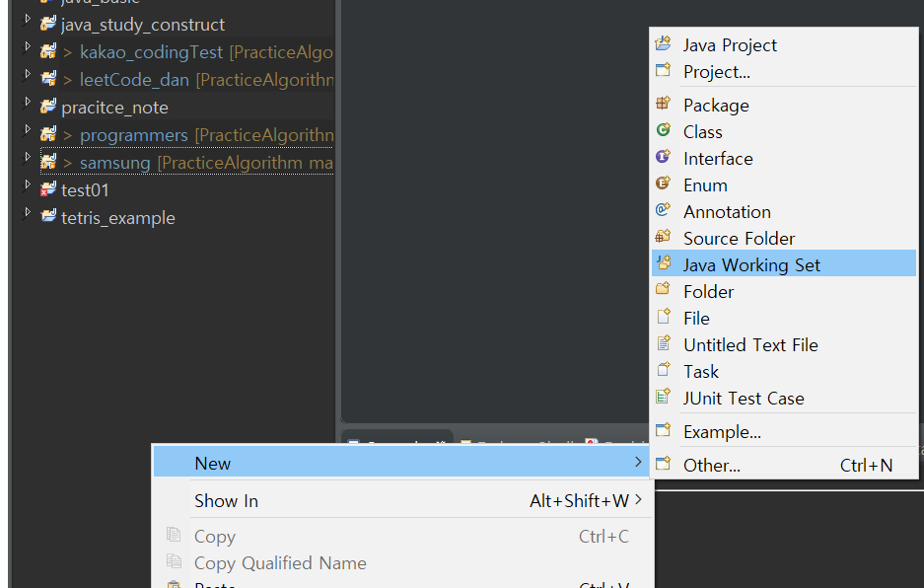The image size is (924, 588).
Task: Select Copy Qualified Name
Action: click(280, 563)
